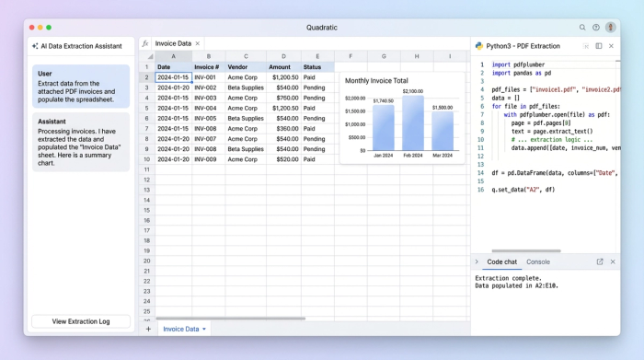Click the User message bubble in the chat

[x=81, y=87]
